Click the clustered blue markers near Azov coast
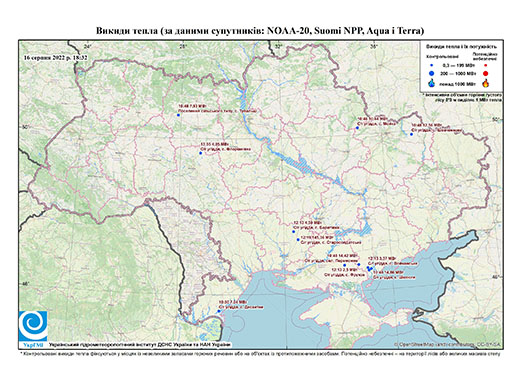520x368 pixels. pyautogui.click(x=369, y=268)
